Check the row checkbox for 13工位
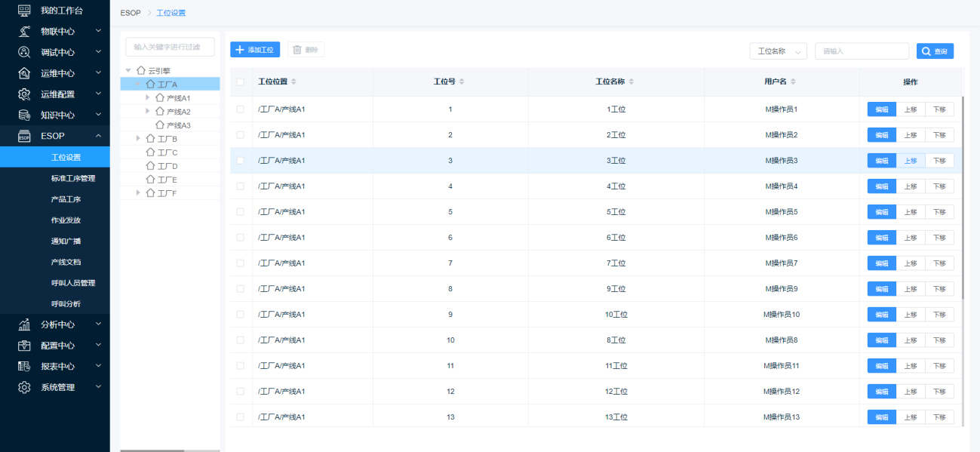This screenshot has width=980, height=452. (x=241, y=417)
